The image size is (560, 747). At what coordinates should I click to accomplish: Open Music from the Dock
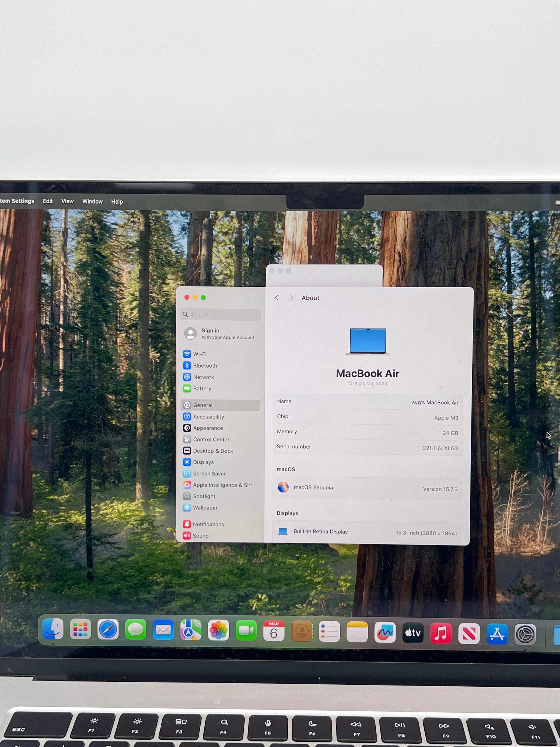pyautogui.click(x=441, y=633)
